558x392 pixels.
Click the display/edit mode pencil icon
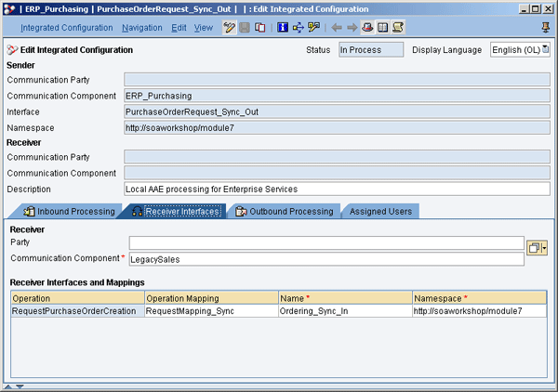(230, 28)
